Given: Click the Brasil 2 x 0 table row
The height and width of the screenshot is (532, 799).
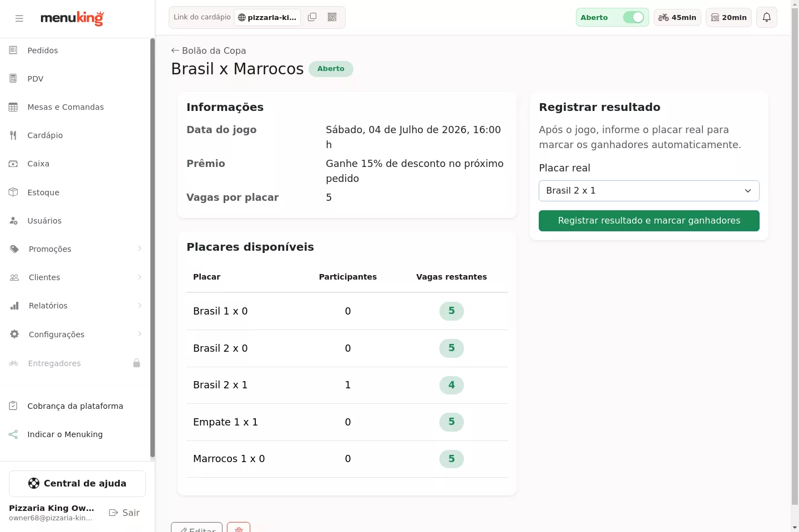Looking at the screenshot, I should coord(347,348).
